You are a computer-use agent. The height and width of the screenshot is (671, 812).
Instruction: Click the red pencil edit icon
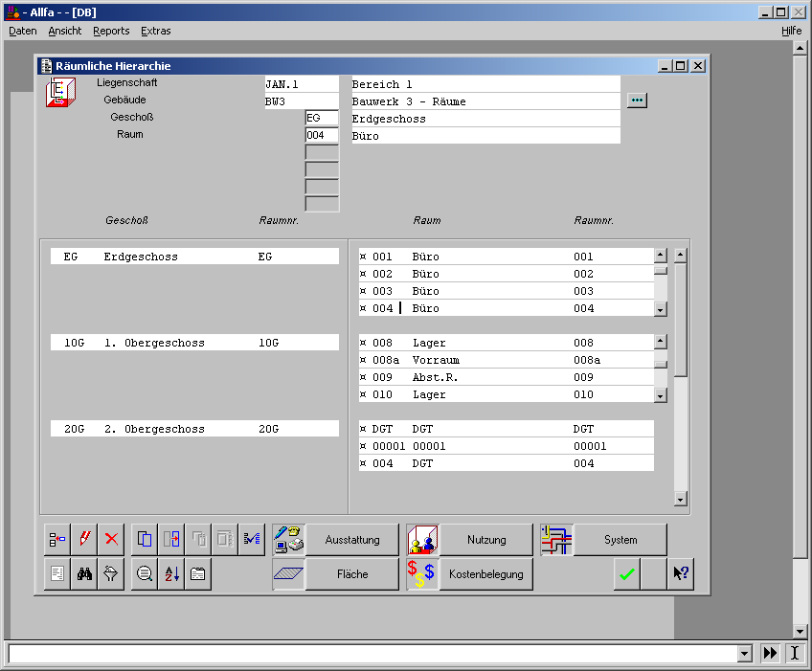(84, 540)
